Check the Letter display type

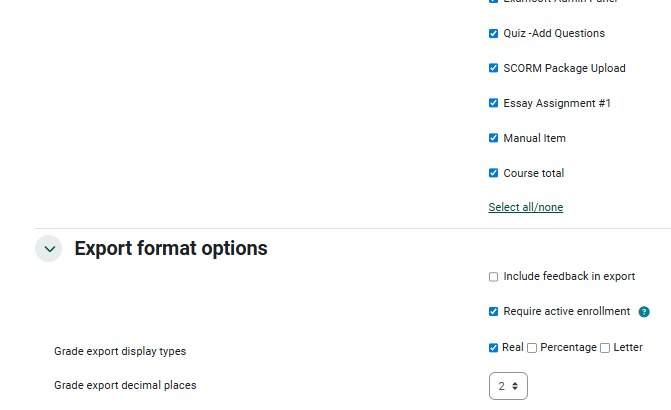tap(605, 348)
